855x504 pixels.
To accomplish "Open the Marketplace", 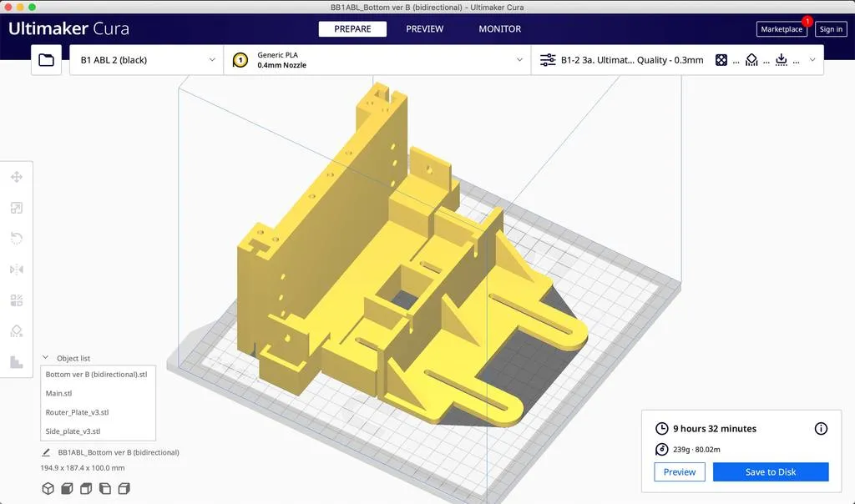I will pos(782,29).
